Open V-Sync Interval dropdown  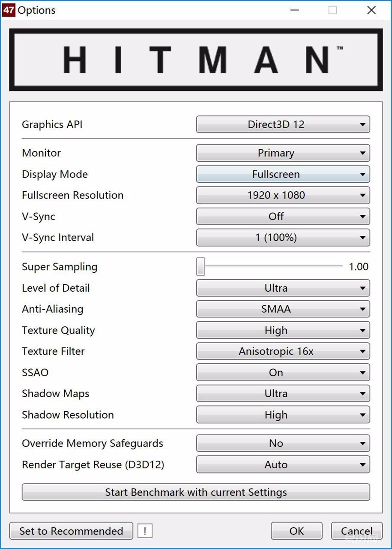point(283,238)
